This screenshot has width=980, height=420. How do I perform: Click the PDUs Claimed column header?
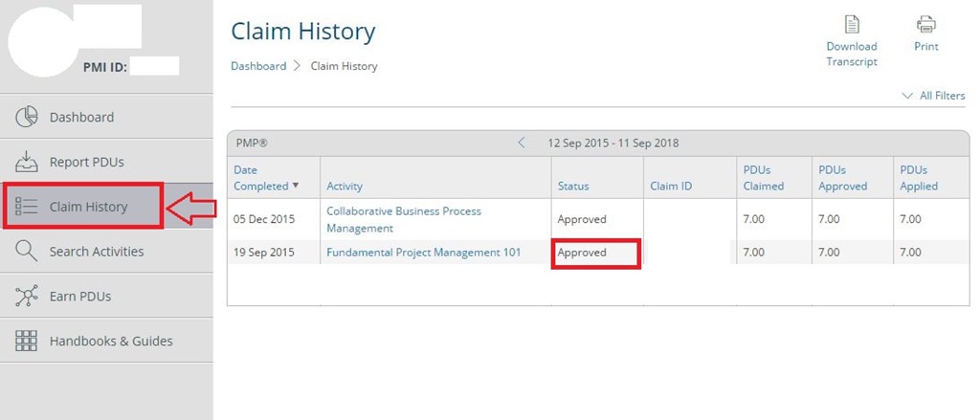(763, 178)
